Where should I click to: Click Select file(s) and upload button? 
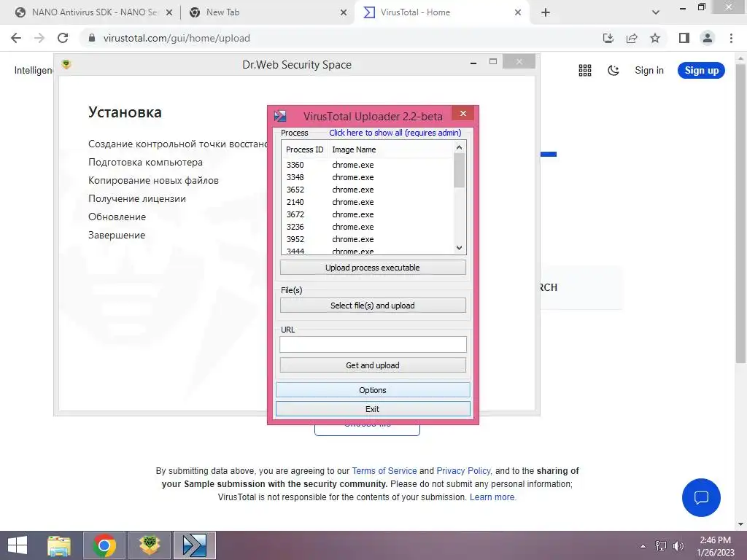click(x=373, y=306)
